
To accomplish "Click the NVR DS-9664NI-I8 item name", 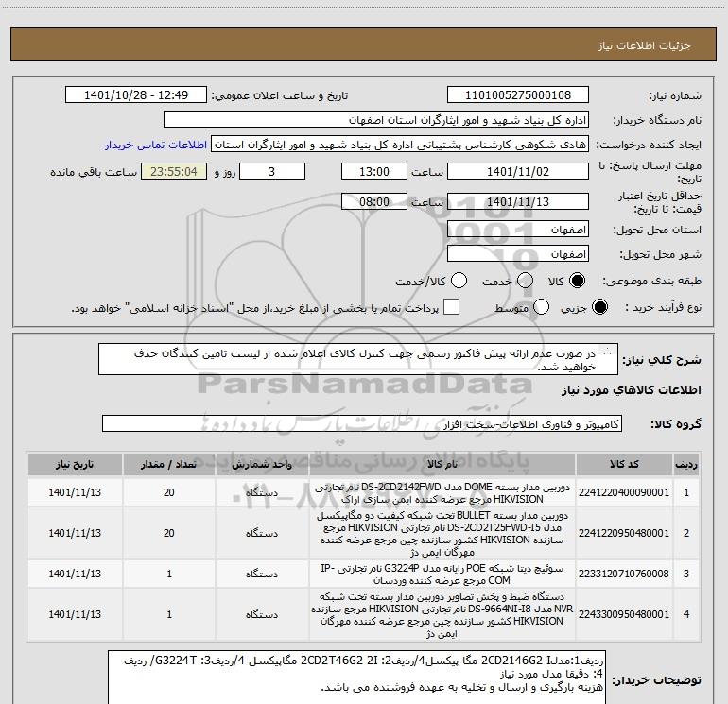I will [x=442, y=615].
